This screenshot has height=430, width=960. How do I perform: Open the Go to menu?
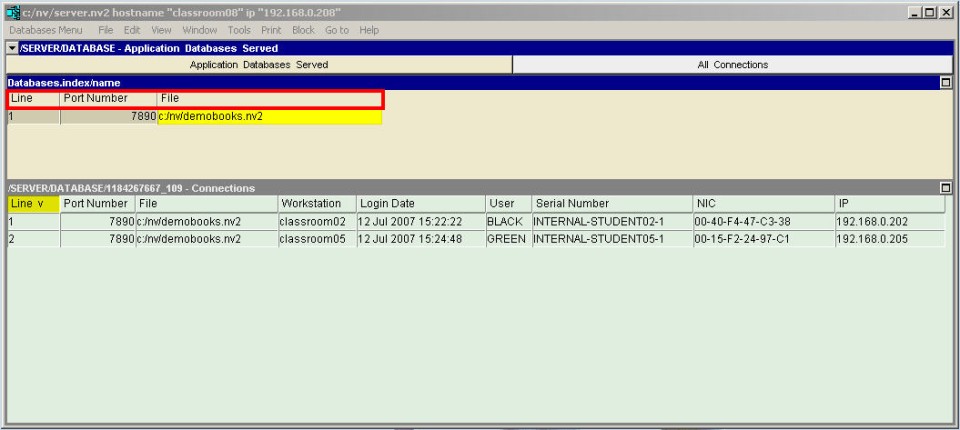click(337, 31)
